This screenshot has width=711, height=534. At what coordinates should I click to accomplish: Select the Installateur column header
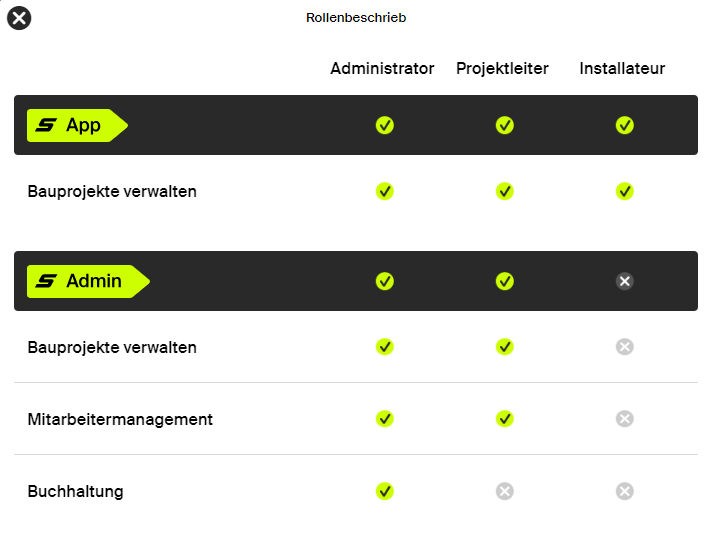click(622, 68)
